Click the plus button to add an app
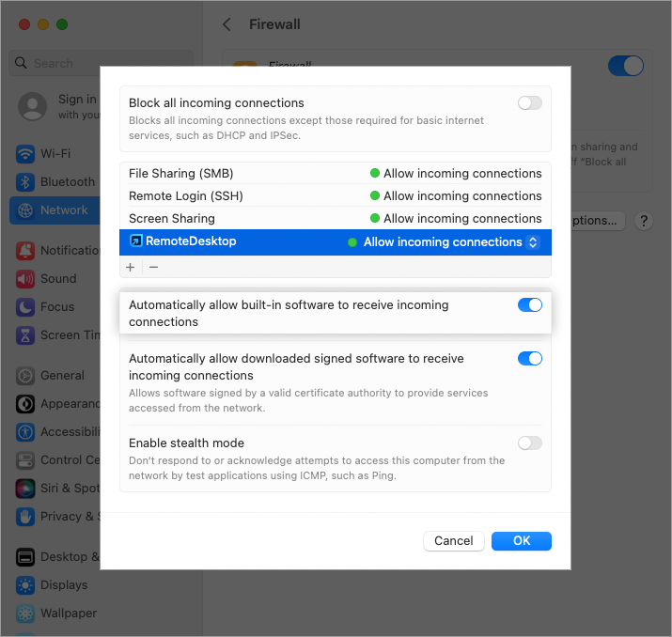The image size is (672, 637). pos(131,267)
